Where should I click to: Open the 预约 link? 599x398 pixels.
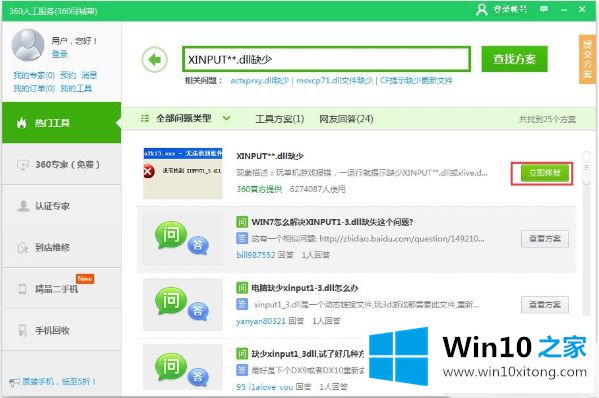(x=68, y=75)
